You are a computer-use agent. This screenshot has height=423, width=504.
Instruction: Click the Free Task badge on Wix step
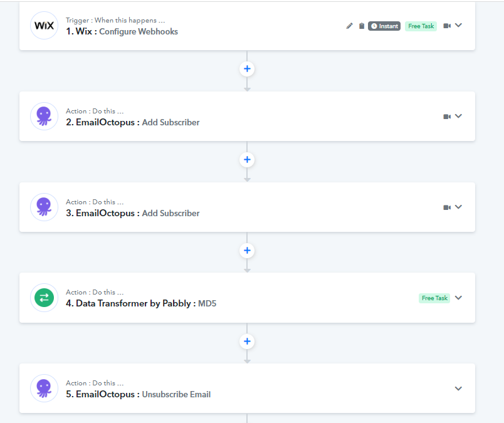[x=421, y=26]
